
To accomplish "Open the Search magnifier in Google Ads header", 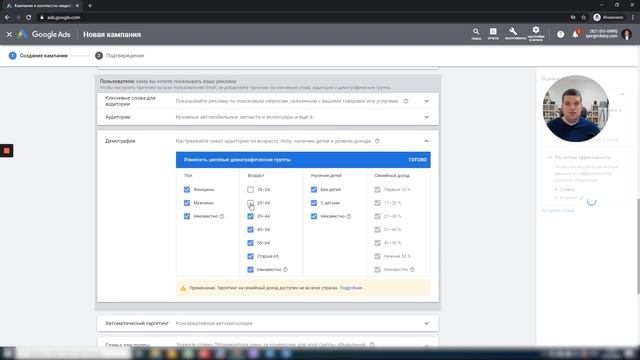I will tap(476, 33).
